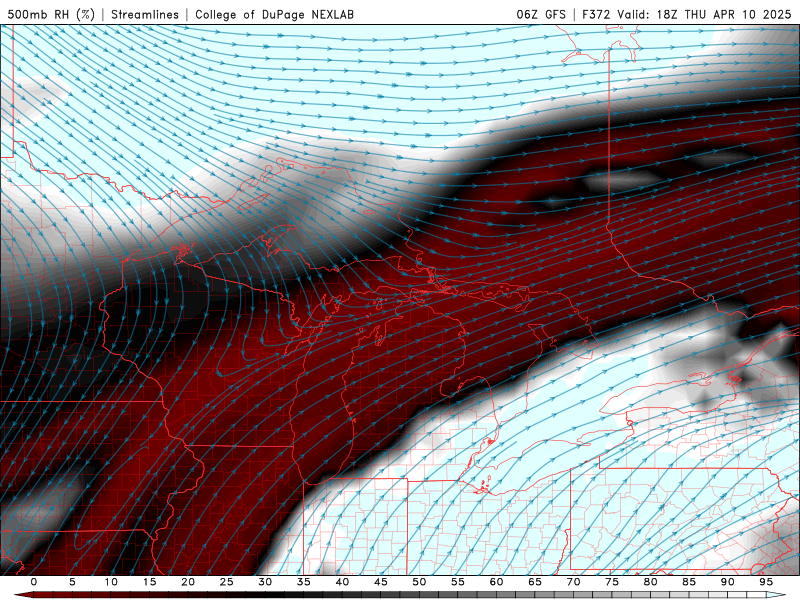Click the "15" color scale label
Viewport: 800px width, 600px height.
tap(149, 582)
